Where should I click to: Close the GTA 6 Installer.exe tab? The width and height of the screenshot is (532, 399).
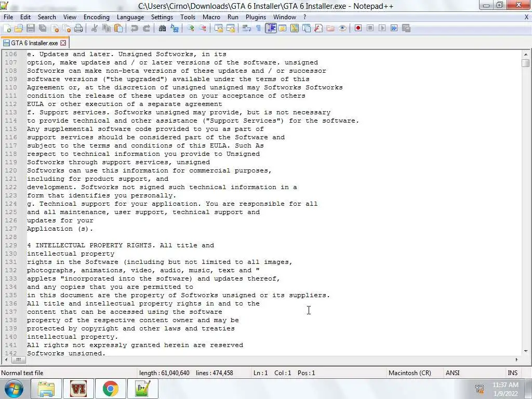63,43
